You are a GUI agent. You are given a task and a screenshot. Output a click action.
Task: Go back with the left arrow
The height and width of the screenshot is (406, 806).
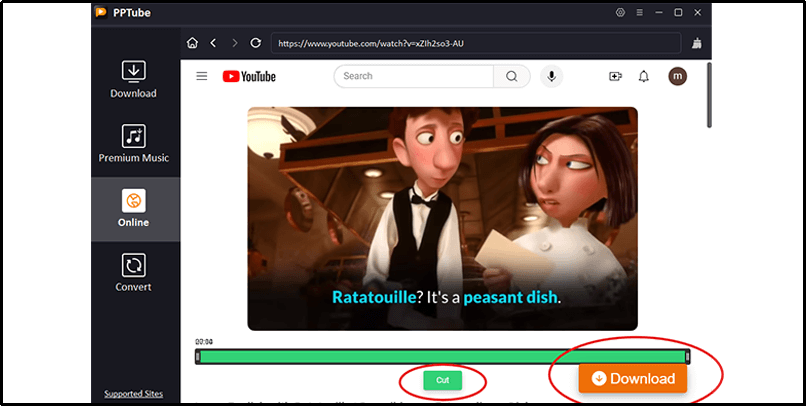pos(213,43)
